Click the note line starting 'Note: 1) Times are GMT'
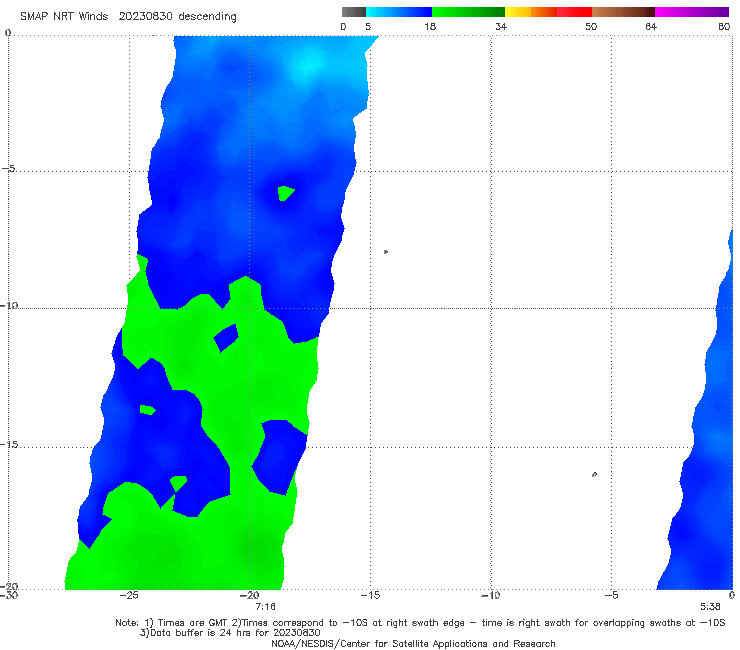Viewport: 740px width, 650px height. point(420,623)
